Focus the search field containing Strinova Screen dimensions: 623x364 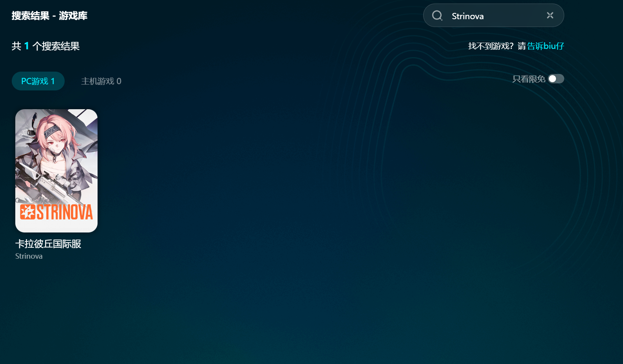coord(494,16)
